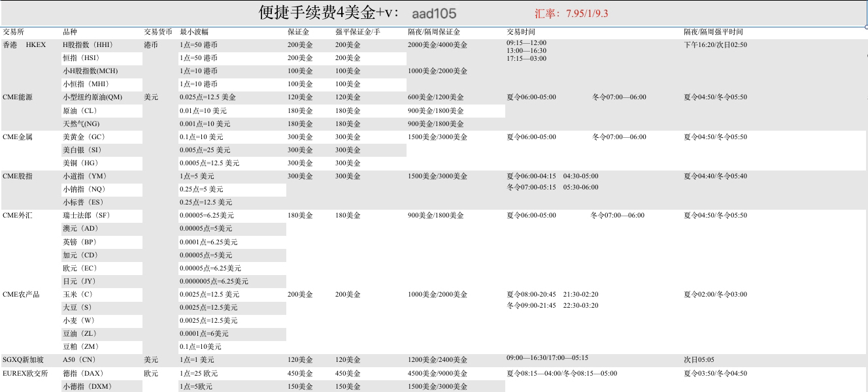
Task: Click the 1200美金/2400美金 cell
Action: [x=438, y=360]
